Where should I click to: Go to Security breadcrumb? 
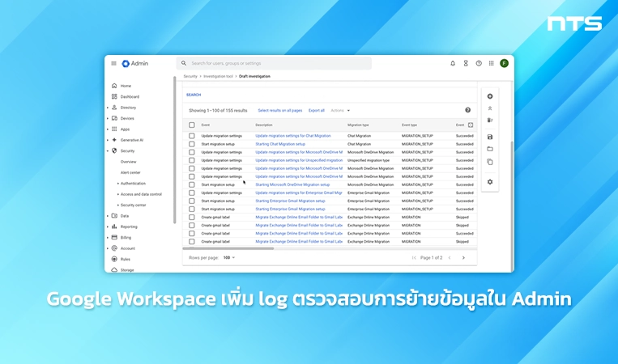(x=190, y=76)
